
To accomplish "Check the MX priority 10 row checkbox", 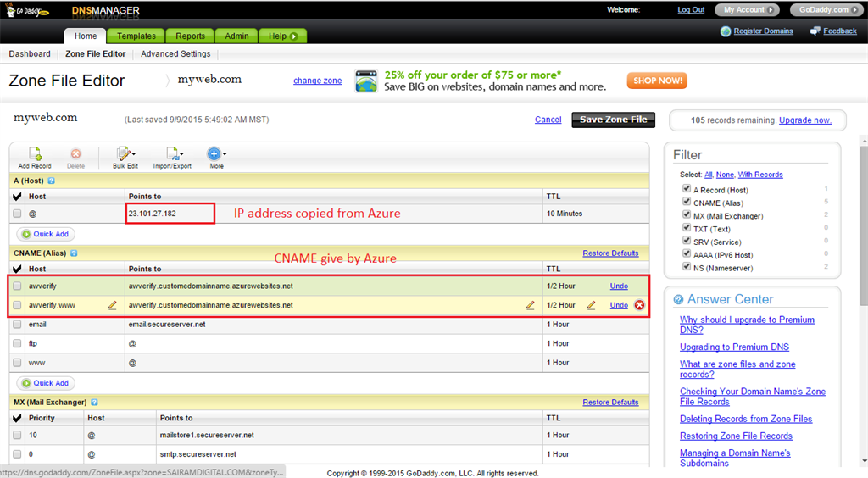I will point(17,435).
